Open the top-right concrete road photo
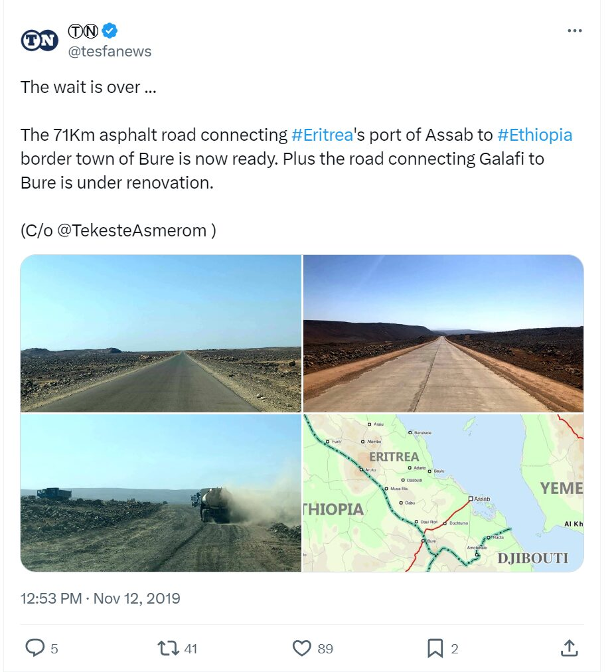The width and height of the screenshot is (616, 672). (x=443, y=333)
